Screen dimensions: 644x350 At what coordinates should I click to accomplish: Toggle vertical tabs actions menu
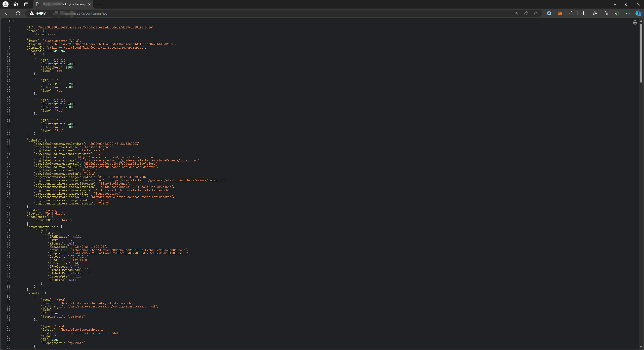click(26, 4)
